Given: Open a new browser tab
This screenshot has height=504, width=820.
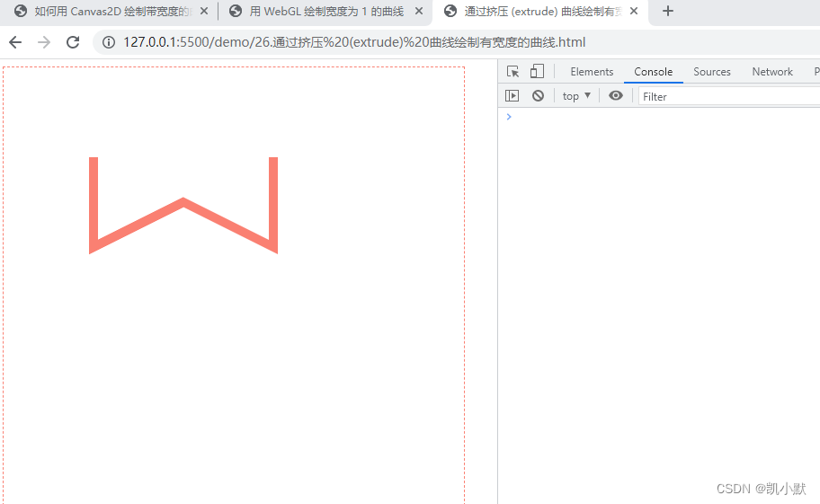Looking at the screenshot, I should [x=668, y=11].
